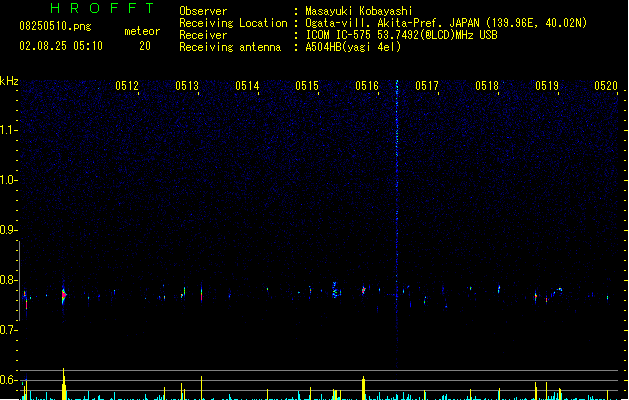The width and height of the screenshot is (629, 400).
Task: Click the bright red meteor echo near 0511
Action: tap(64, 295)
